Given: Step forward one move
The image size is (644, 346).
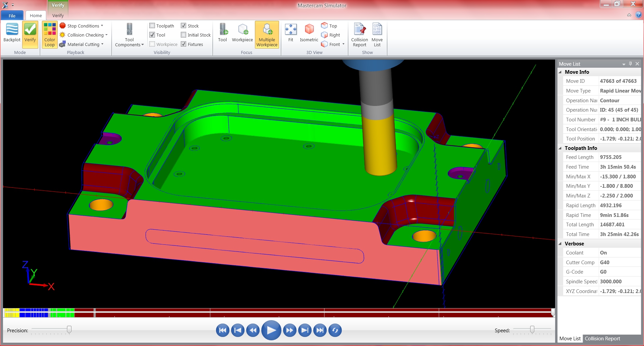Looking at the screenshot, I should [x=289, y=330].
